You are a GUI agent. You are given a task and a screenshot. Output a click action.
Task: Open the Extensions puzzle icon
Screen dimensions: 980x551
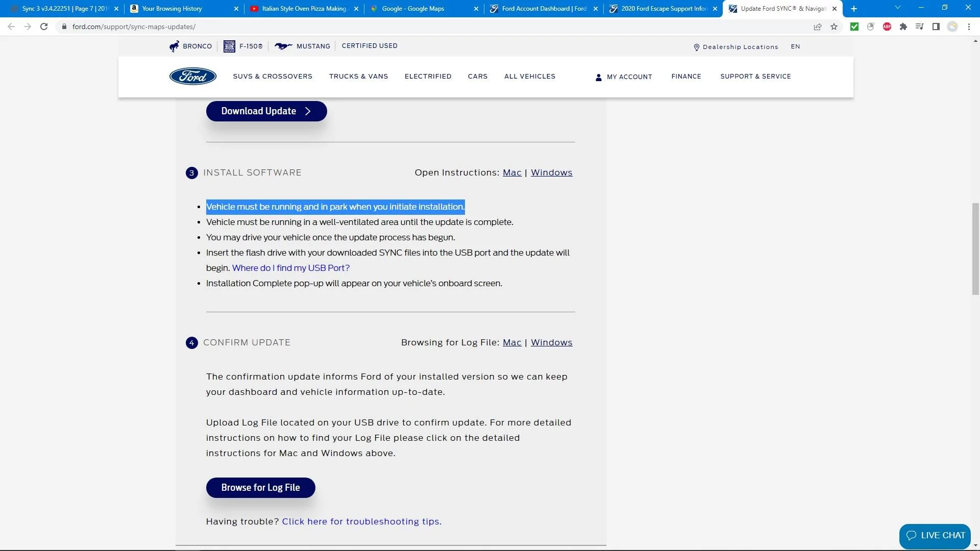[903, 27]
